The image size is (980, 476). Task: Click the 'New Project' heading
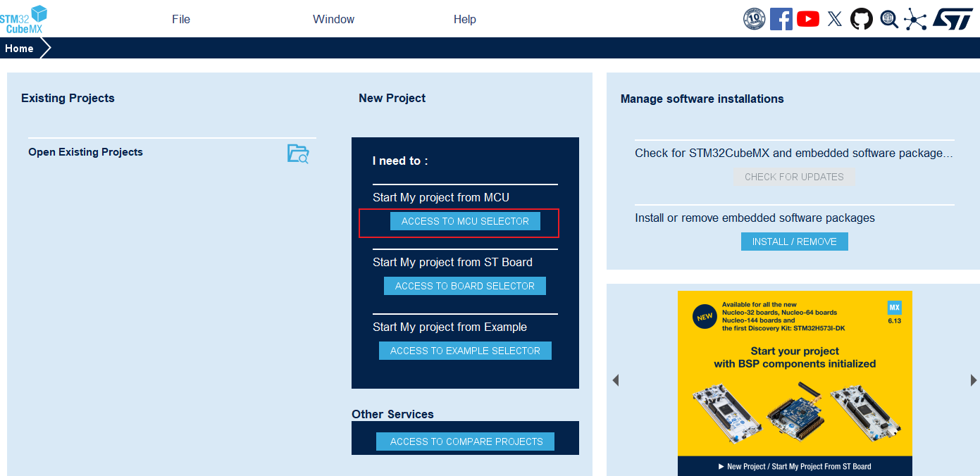pos(392,98)
